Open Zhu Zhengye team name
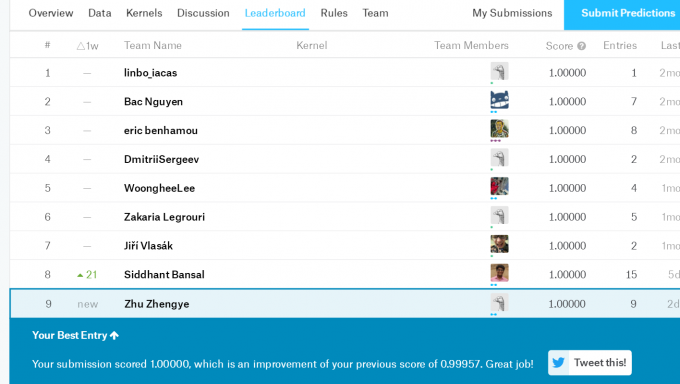 tap(157, 304)
